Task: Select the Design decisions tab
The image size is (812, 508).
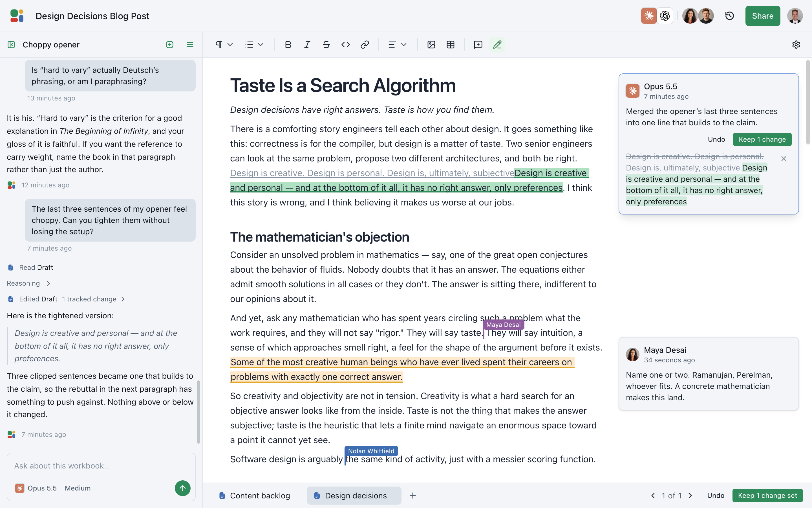Action: [x=354, y=496]
